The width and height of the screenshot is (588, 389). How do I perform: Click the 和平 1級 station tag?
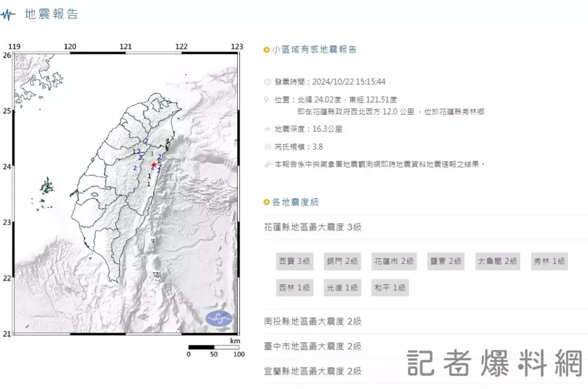click(389, 287)
